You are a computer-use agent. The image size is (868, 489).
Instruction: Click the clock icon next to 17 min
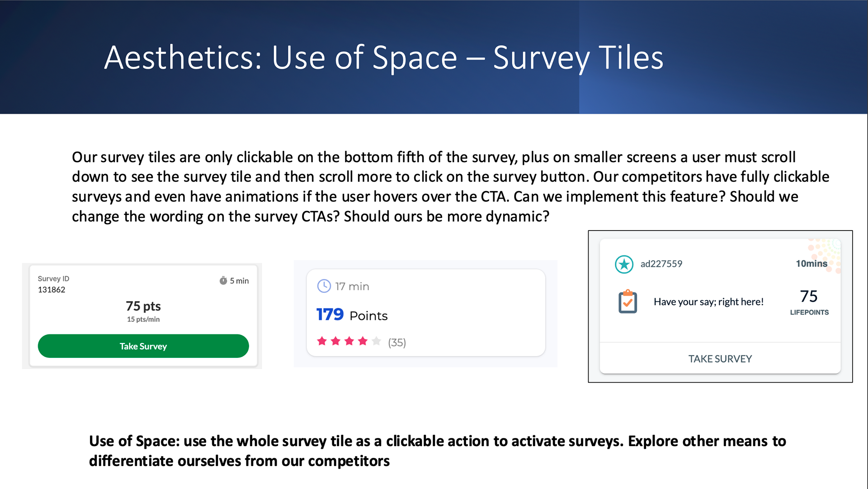pos(324,286)
